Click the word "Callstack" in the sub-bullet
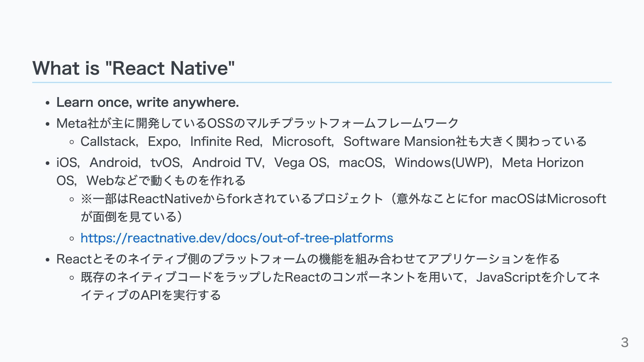The height and width of the screenshot is (362, 644). point(108,141)
